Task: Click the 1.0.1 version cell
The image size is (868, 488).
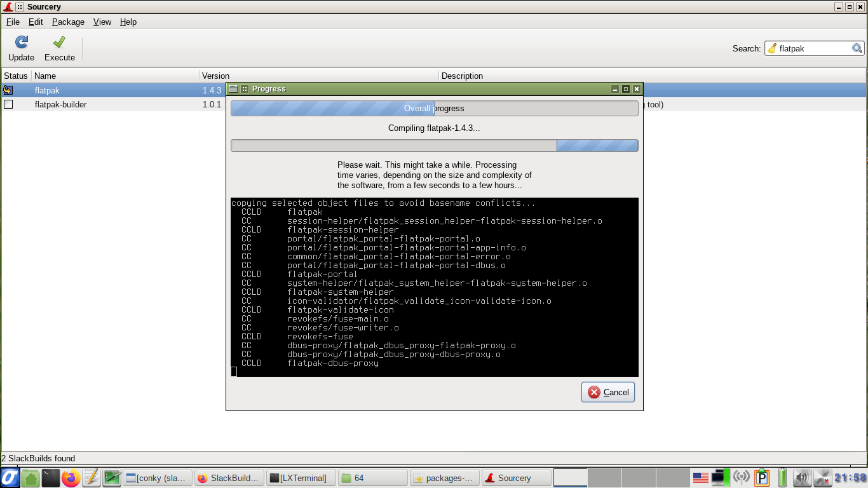Action: click(212, 104)
